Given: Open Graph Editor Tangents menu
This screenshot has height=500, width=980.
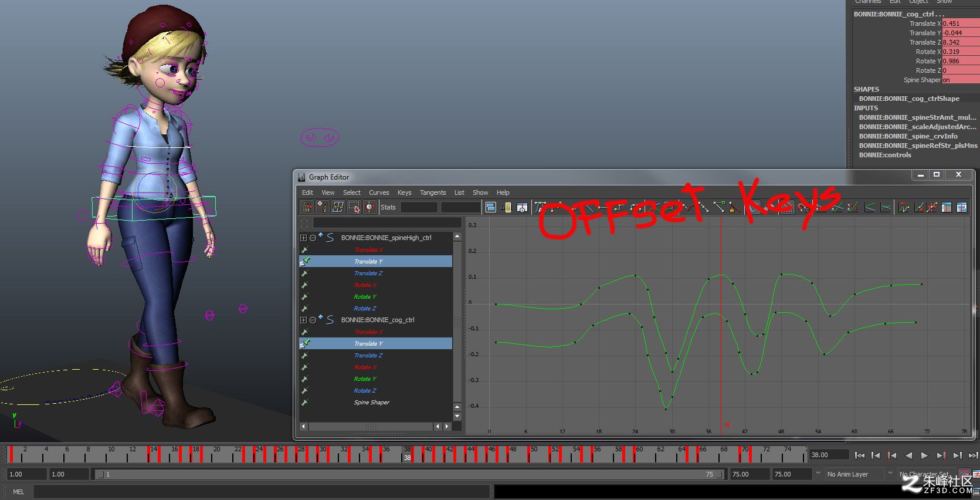Looking at the screenshot, I should [433, 192].
